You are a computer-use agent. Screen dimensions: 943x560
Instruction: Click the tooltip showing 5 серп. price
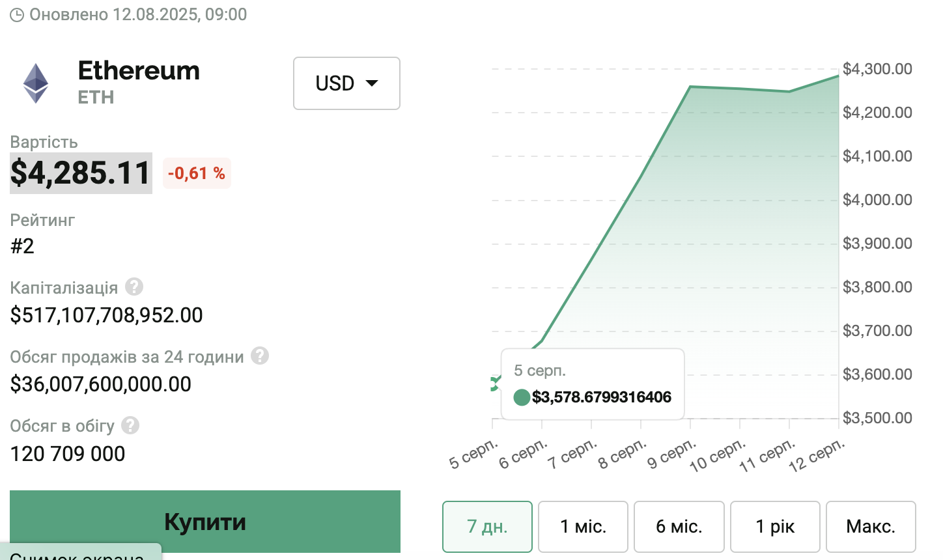(x=592, y=384)
